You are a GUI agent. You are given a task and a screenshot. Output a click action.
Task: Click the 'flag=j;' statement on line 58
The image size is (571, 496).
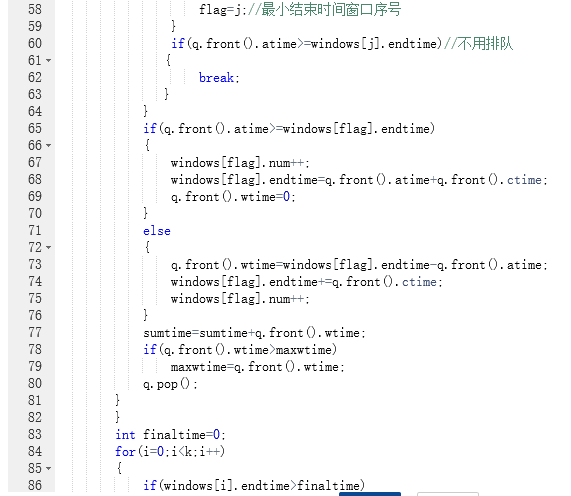223,10
